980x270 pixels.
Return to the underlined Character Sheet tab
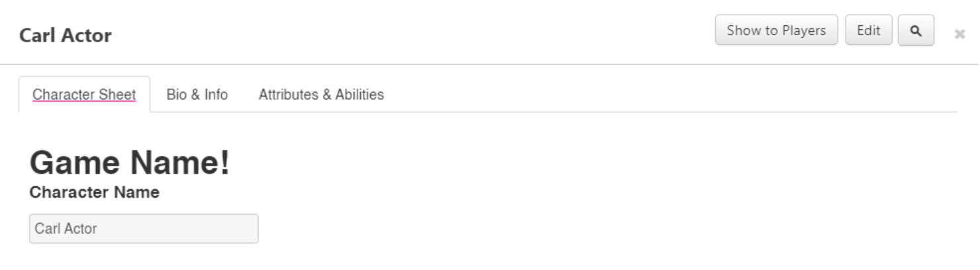[x=84, y=95]
